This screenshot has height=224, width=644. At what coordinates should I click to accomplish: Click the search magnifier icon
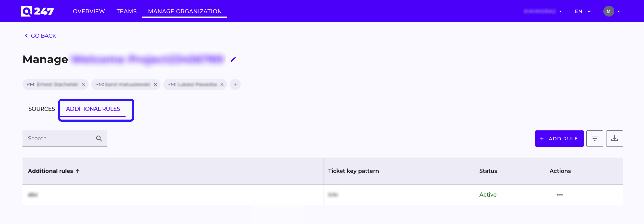click(x=99, y=138)
